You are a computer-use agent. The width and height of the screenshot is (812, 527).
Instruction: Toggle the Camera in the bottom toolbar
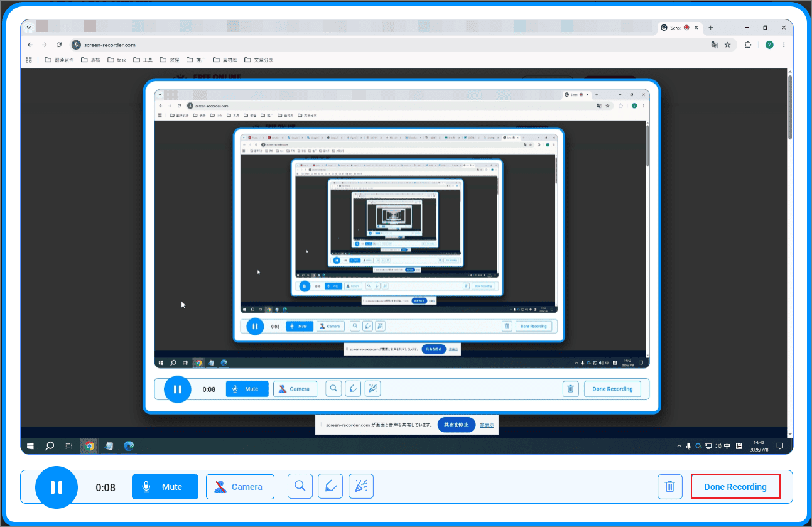[x=240, y=487]
